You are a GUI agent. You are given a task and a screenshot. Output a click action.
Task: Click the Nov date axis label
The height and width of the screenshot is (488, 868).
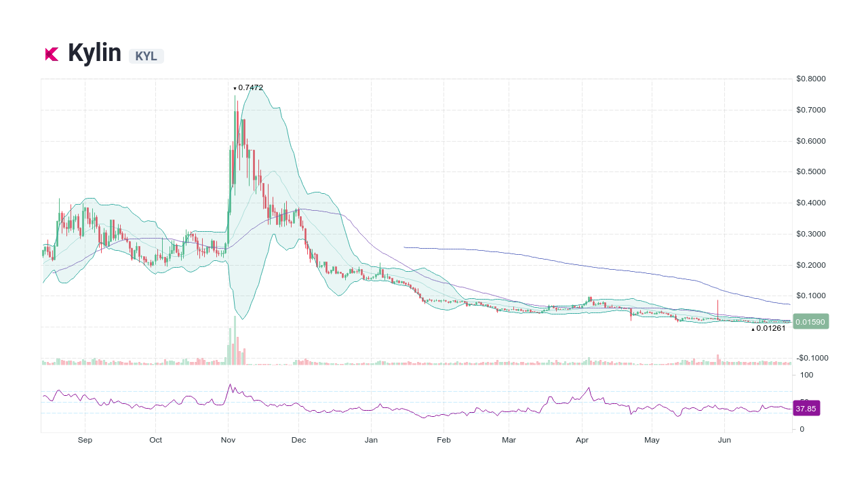coord(228,440)
